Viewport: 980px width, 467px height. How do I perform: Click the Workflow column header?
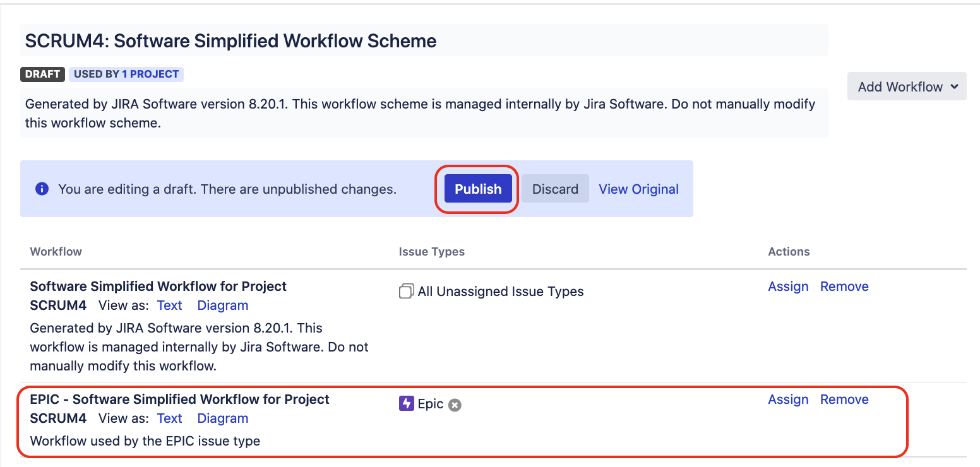click(x=56, y=251)
